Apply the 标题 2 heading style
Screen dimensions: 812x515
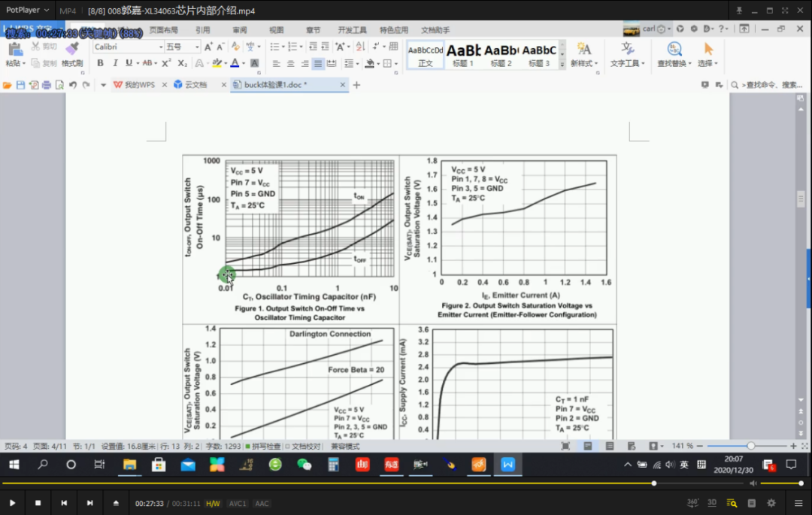[501, 55]
